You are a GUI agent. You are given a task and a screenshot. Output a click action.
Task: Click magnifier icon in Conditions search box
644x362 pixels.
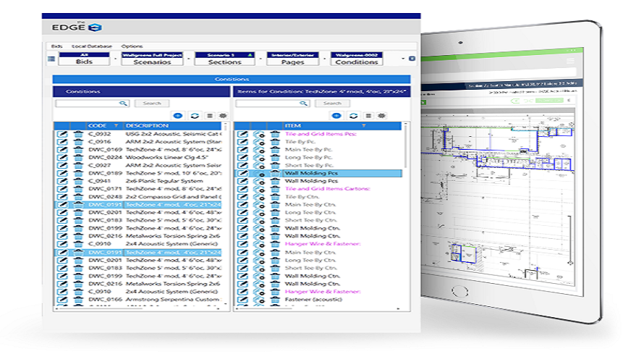pos(123,103)
